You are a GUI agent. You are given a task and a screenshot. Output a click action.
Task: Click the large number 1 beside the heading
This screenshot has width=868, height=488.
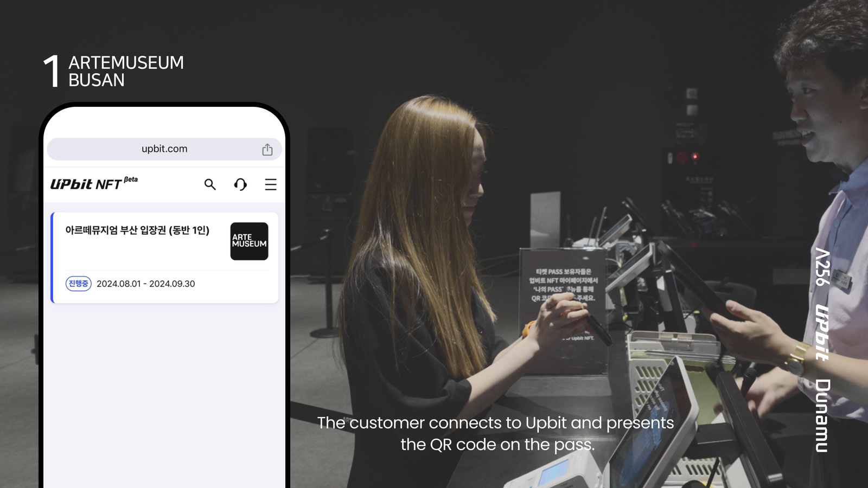pos(52,71)
